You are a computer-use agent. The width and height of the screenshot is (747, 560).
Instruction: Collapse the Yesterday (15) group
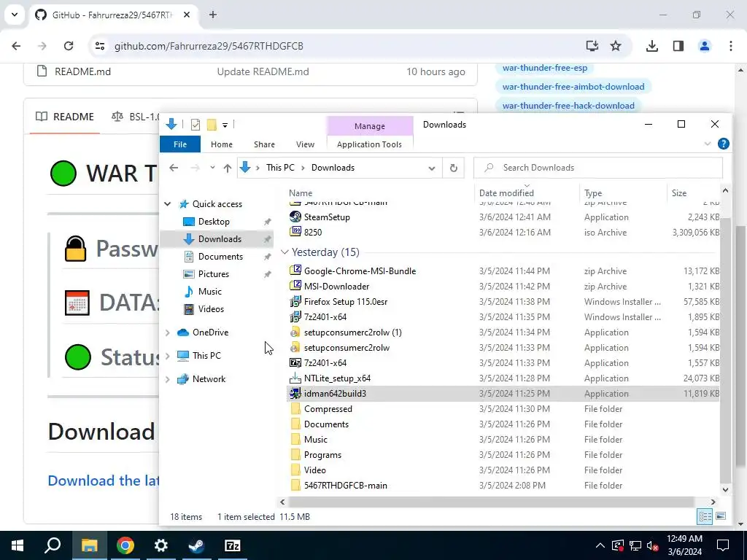tap(285, 252)
